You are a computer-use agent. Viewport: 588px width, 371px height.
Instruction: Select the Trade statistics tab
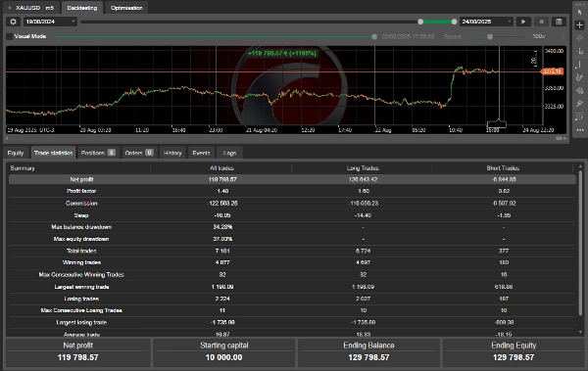click(x=53, y=153)
